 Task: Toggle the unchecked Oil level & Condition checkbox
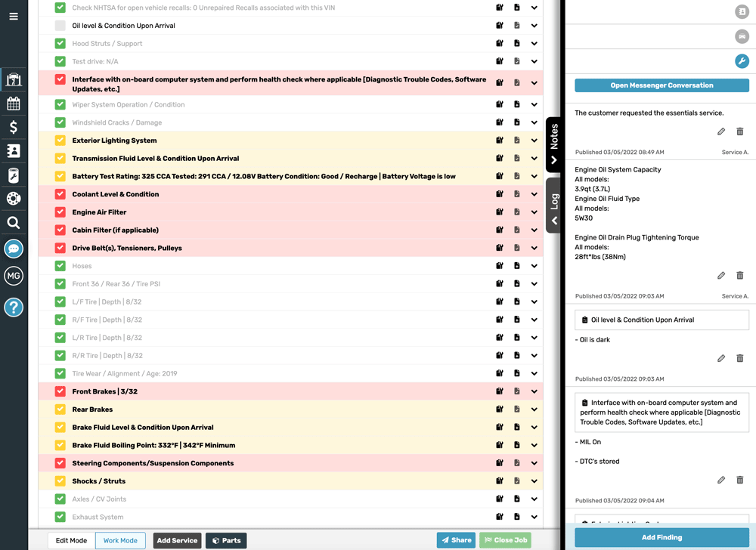pyautogui.click(x=60, y=26)
